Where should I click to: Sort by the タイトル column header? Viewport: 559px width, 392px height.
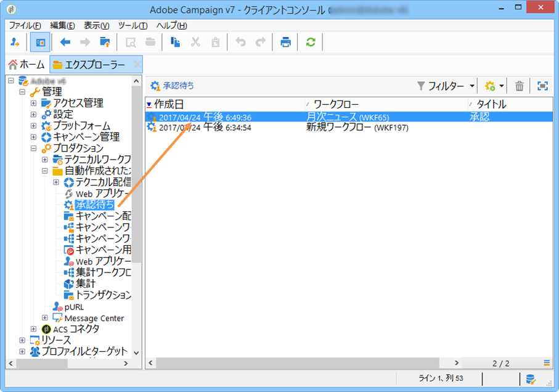click(510, 104)
